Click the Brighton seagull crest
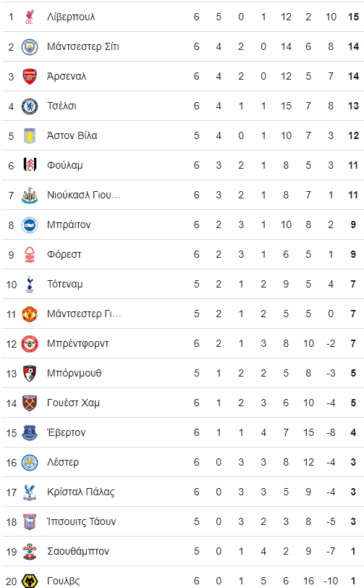Viewport: 364px width, 588px height. coord(30,224)
